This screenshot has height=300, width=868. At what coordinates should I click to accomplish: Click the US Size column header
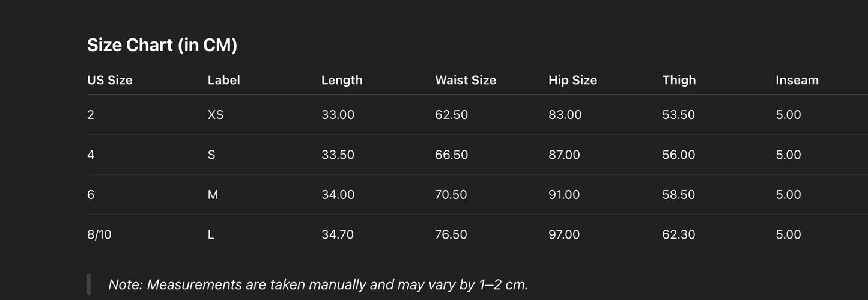110,80
